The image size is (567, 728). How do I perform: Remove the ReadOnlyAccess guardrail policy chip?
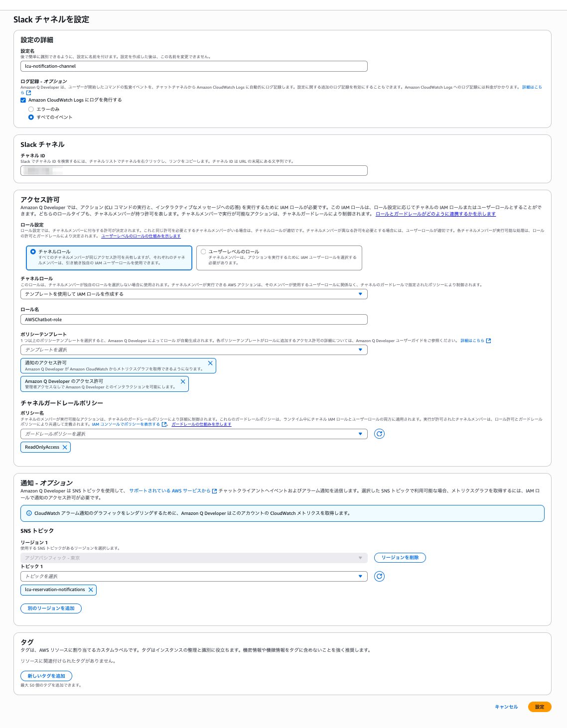(65, 447)
